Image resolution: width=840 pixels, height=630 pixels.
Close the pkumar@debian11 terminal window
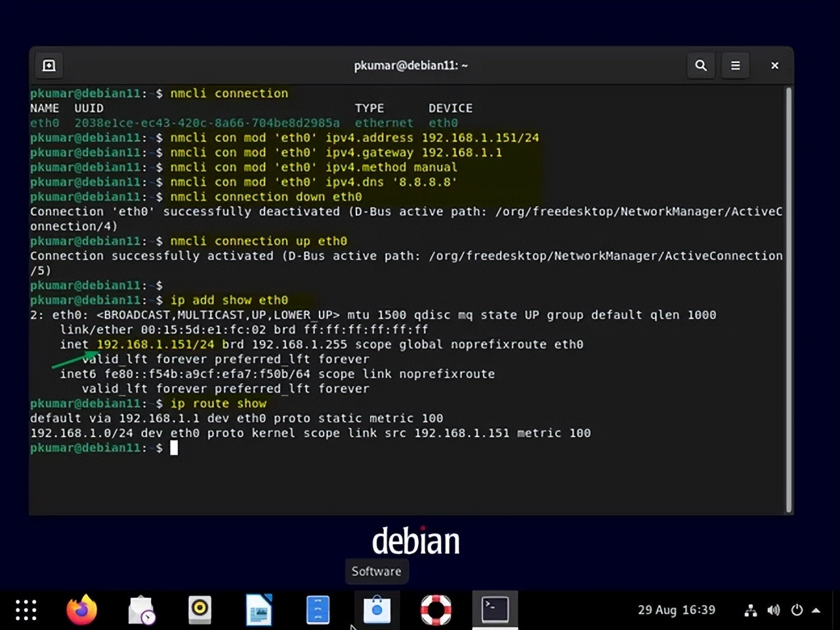point(774,66)
